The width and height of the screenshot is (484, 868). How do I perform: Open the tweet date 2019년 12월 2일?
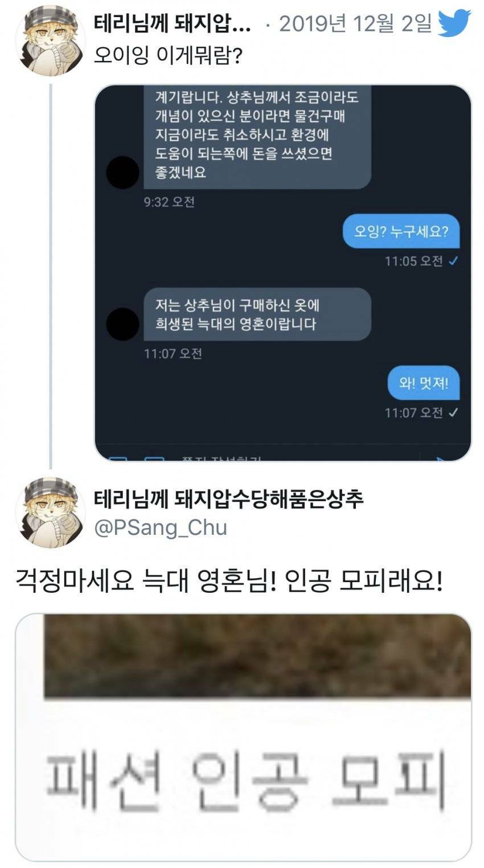coord(356,24)
